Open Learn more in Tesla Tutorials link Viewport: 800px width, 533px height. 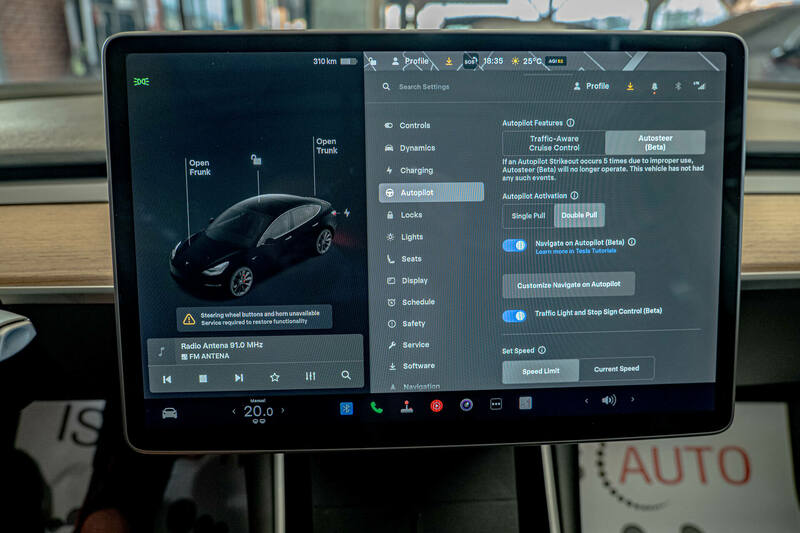point(576,251)
